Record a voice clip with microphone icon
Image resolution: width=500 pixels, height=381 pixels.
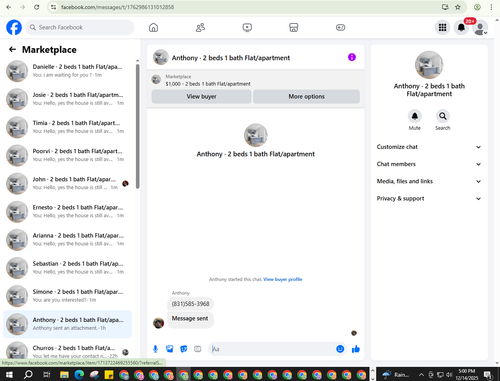[x=155, y=349]
